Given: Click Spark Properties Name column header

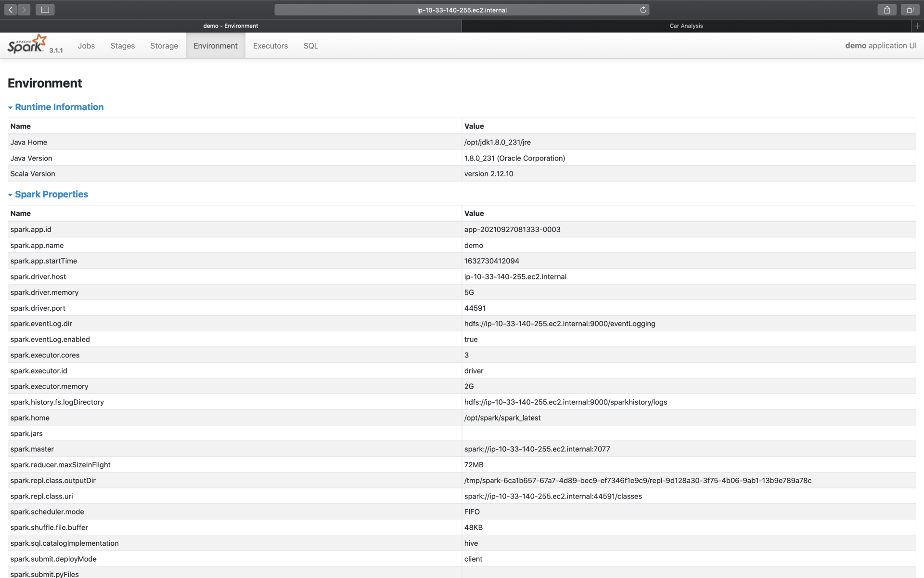Looking at the screenshot, I should [x=21, y=213].
